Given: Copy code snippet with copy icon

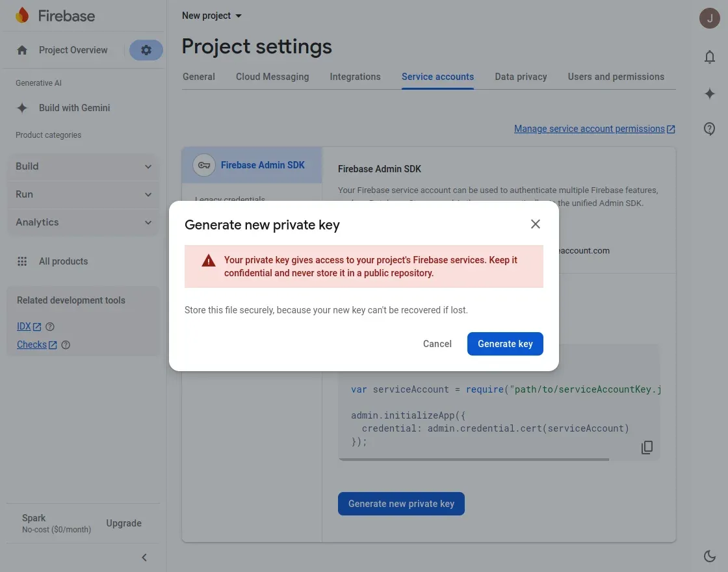Looking at the screenshot, I should tap(647, 447).
